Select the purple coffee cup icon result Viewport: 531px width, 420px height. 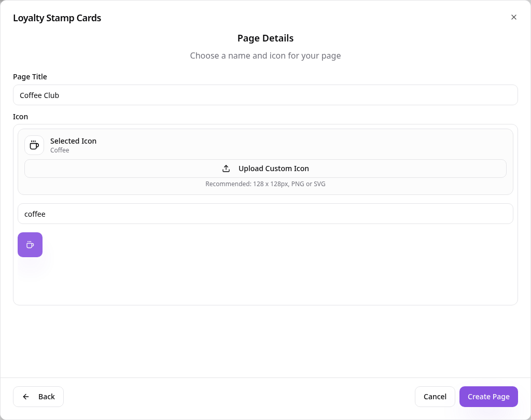(30, 245)
